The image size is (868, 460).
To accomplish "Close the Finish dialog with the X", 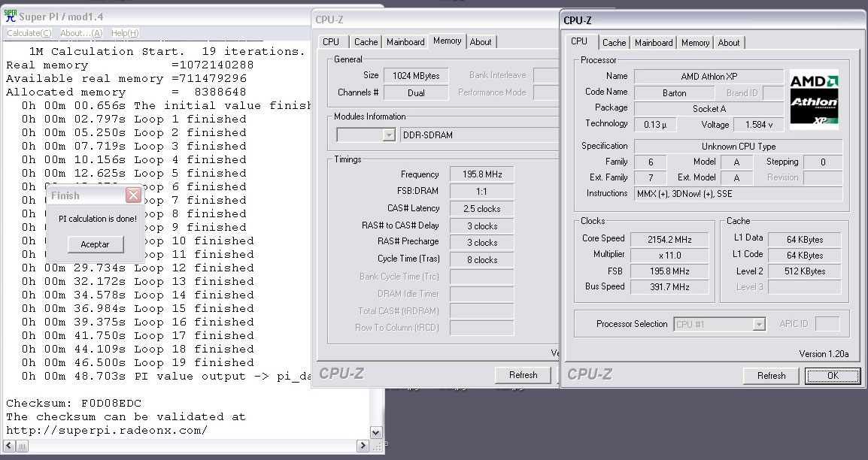I will pos(133,195).
